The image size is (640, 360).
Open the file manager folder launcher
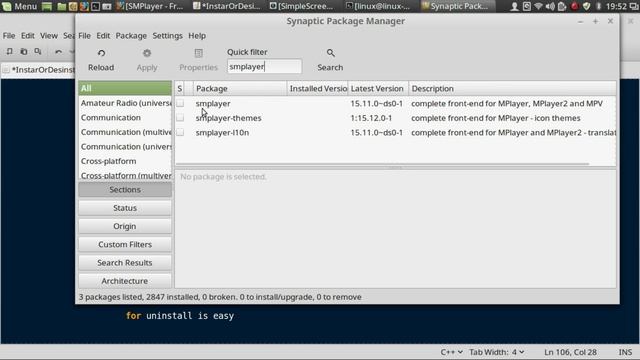click(62, 6)
